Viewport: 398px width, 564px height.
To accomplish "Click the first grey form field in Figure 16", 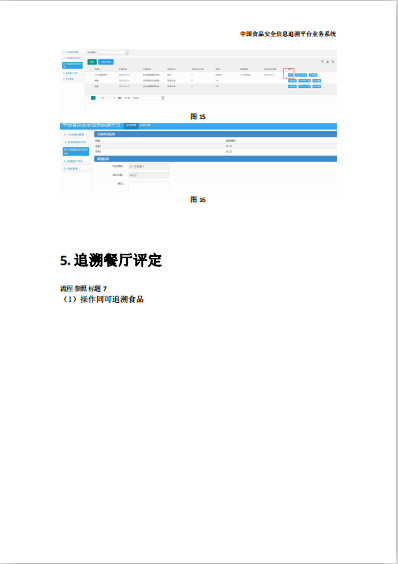I will (x=149, y=167).
